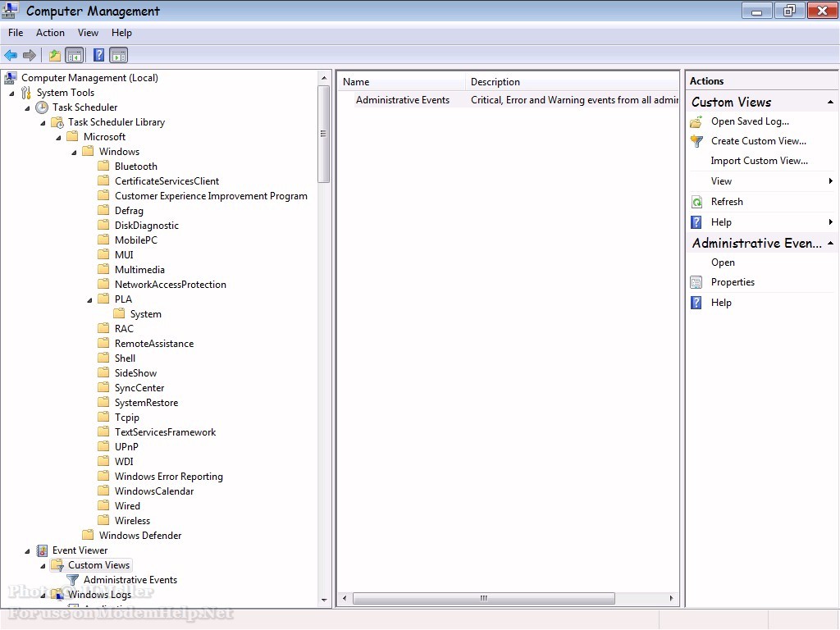
Task: Click the Properties action sheet icon
Action: coord(696,282)
